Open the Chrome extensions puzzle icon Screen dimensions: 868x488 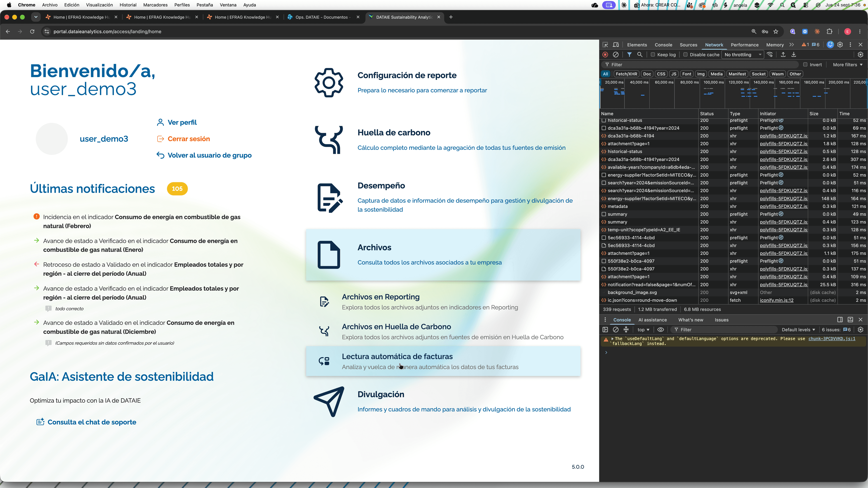click(830, 32)
